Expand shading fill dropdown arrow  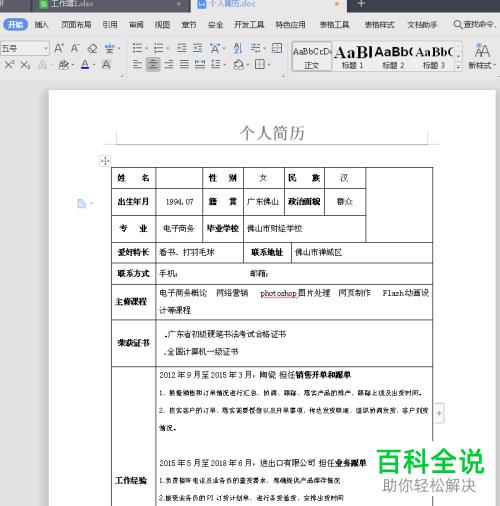[248, 65]
